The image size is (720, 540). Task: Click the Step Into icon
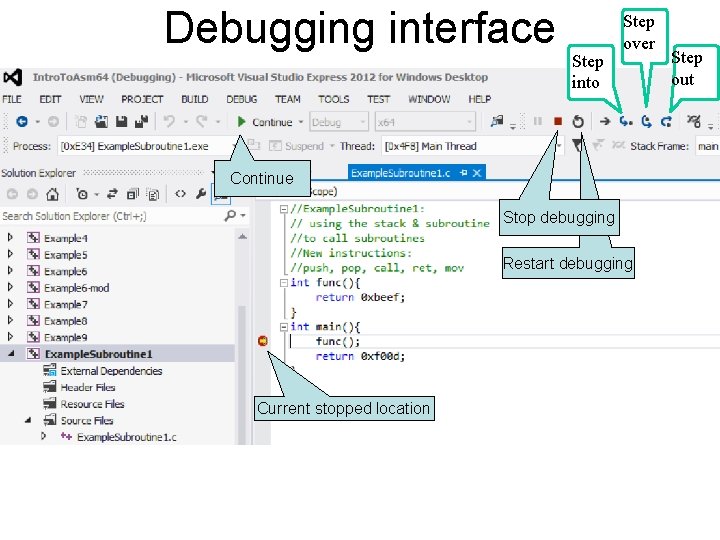pyautogui.click(x=626, y=121)
